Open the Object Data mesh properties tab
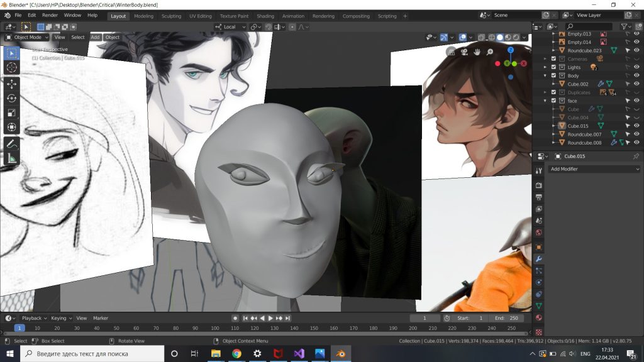Screen dimensions: 644x362 [539, 306]
